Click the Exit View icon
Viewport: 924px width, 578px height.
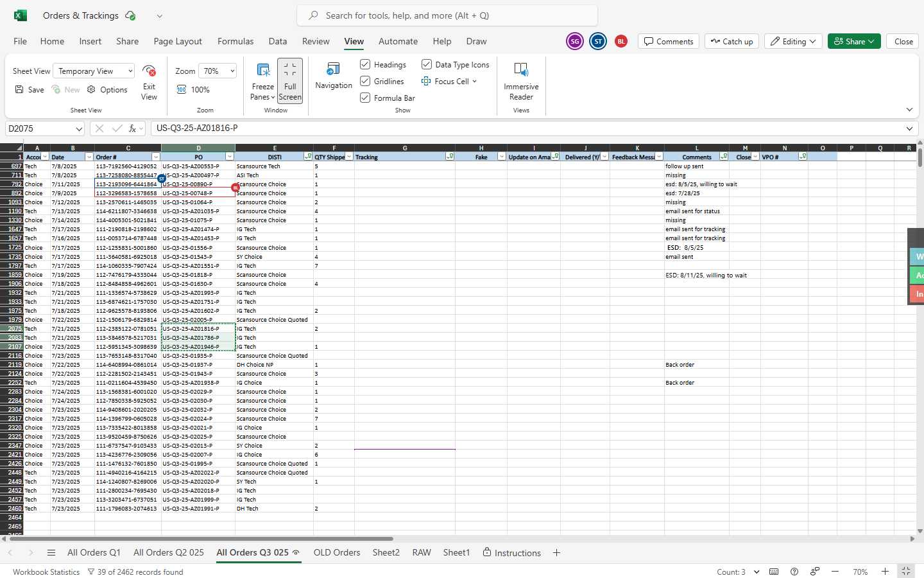coord(149,71)
